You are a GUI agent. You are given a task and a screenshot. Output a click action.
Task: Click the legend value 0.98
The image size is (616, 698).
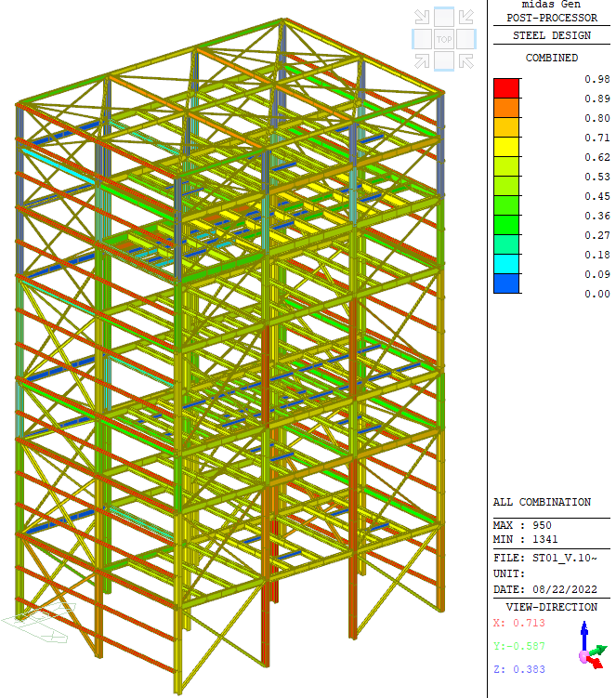tap(597, 79)
